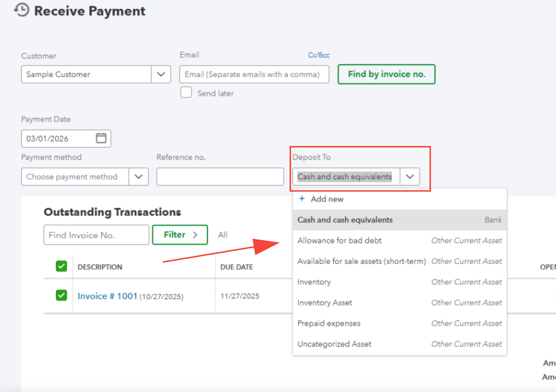Click the plus icon next to Add new
556x392 pixels.
point(302,199)
